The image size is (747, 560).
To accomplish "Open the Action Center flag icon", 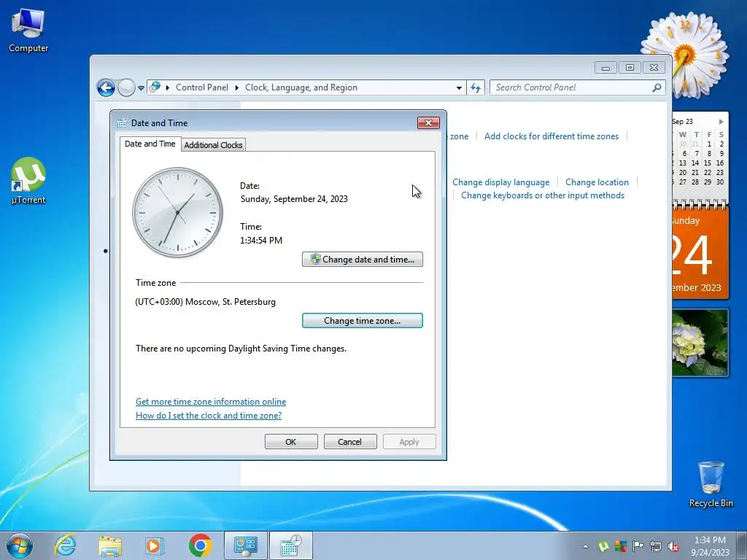I will click(x=638, y=546).
